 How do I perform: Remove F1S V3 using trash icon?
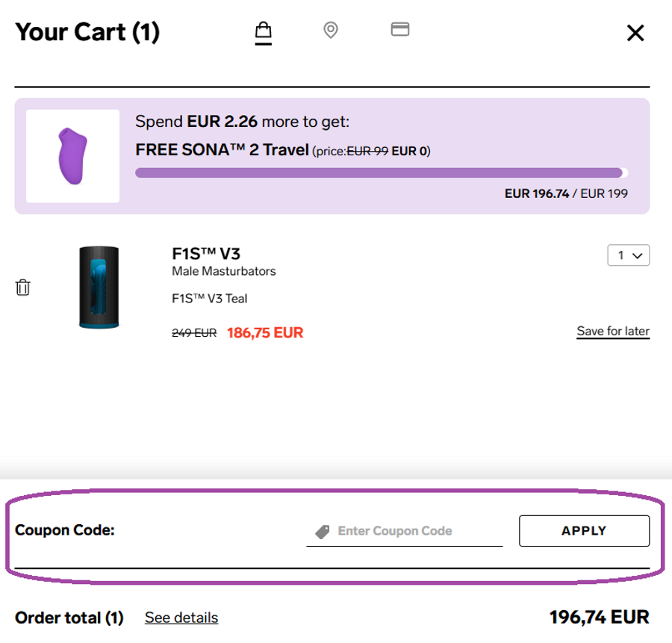23,288
